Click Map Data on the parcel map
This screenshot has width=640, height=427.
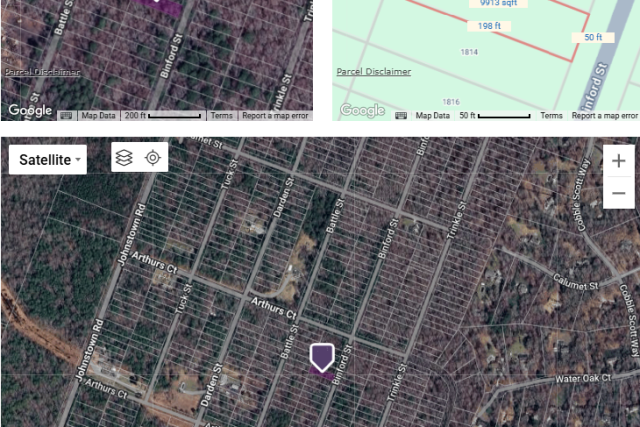point(433,116)
